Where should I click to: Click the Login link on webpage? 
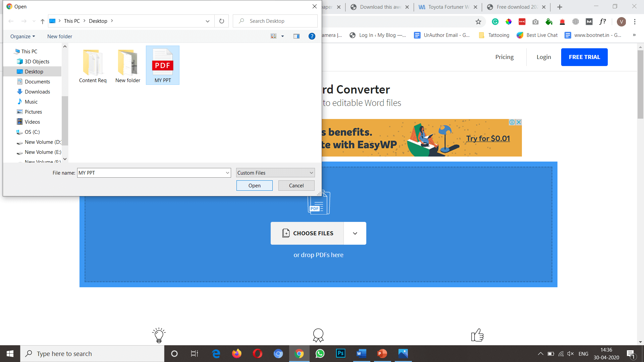(x=543, y=57)
